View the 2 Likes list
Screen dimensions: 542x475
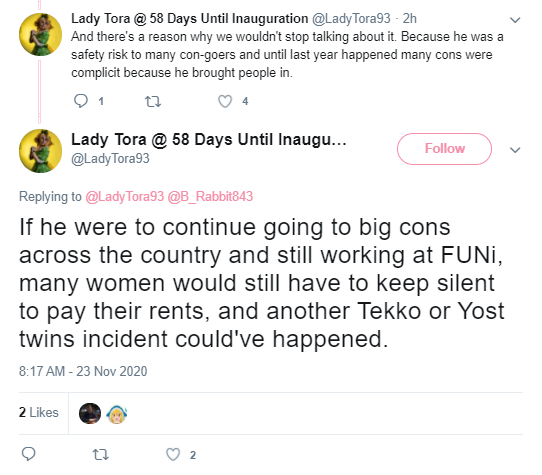[x=39, y=412]
